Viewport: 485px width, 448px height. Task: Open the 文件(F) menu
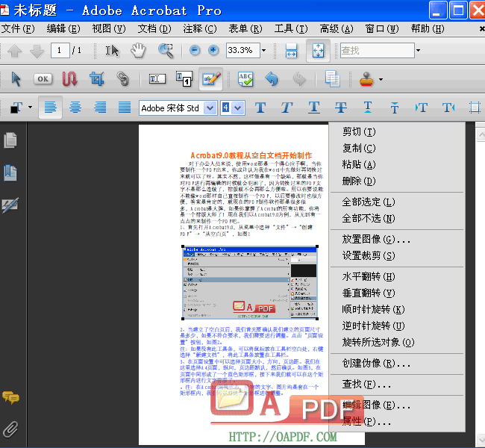(x=18, y=29)
